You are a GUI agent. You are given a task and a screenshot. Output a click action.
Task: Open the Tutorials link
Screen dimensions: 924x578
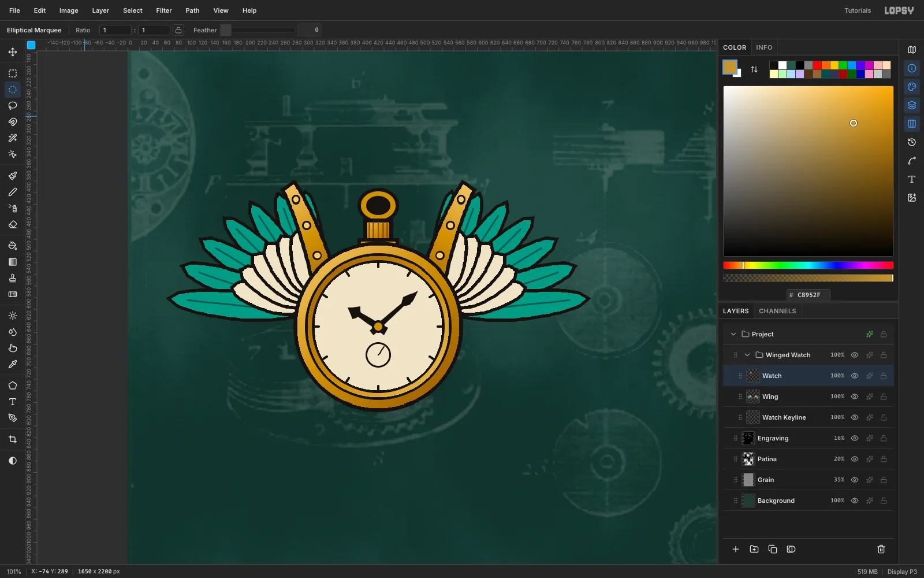[858, 10]
